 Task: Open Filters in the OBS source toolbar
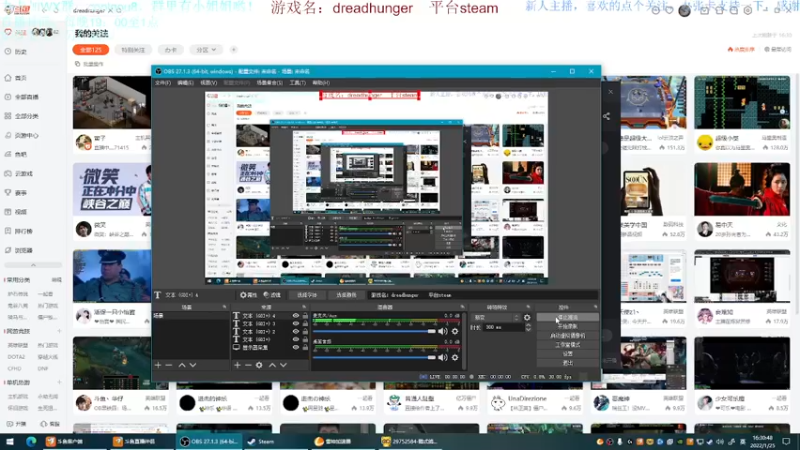click(272, 295)
